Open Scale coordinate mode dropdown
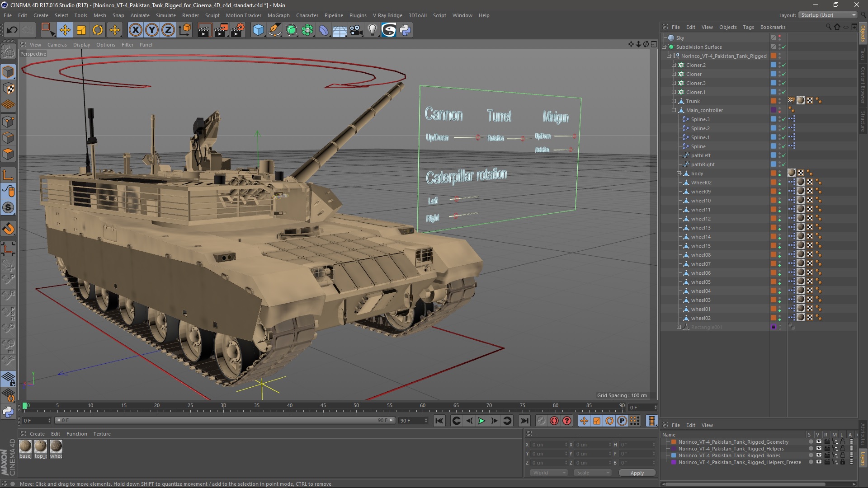Screen dimensions: 868x488 [x=592, y=473]
